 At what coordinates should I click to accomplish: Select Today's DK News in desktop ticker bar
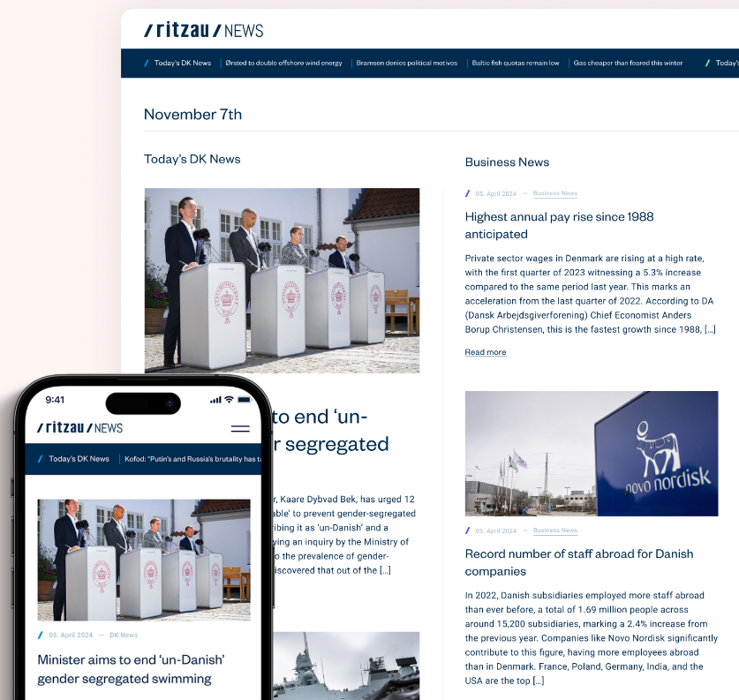(x=183, y=64)
